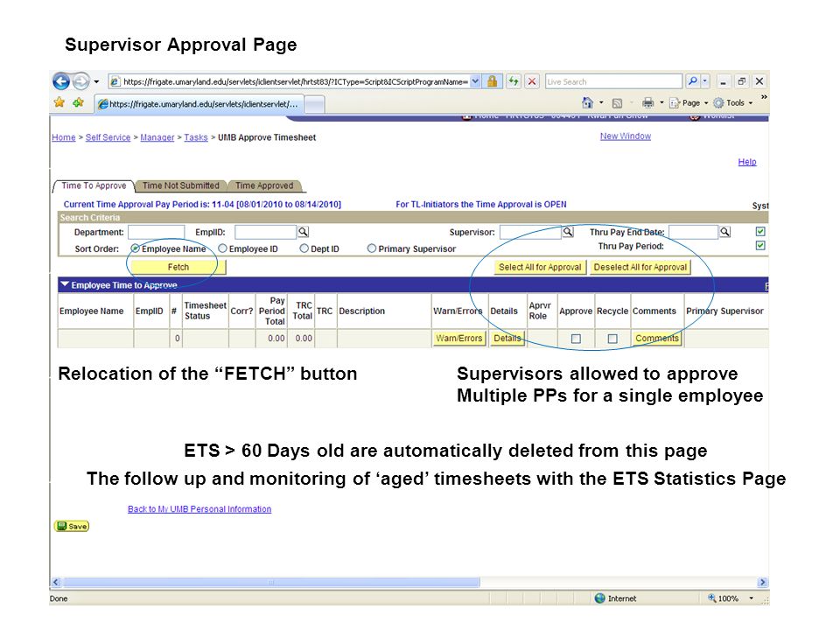Select Primary Supervisor sort order radio

[x=372, y=248]
